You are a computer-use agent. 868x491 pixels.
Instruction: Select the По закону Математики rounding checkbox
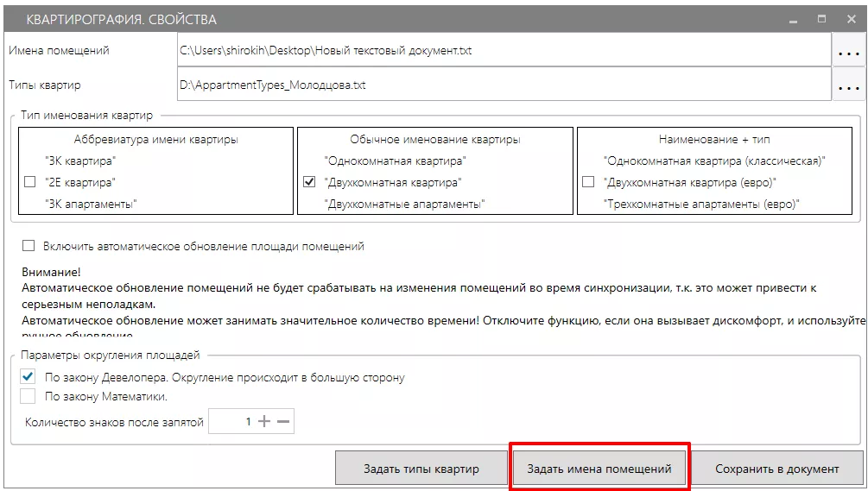coord(29,397)
